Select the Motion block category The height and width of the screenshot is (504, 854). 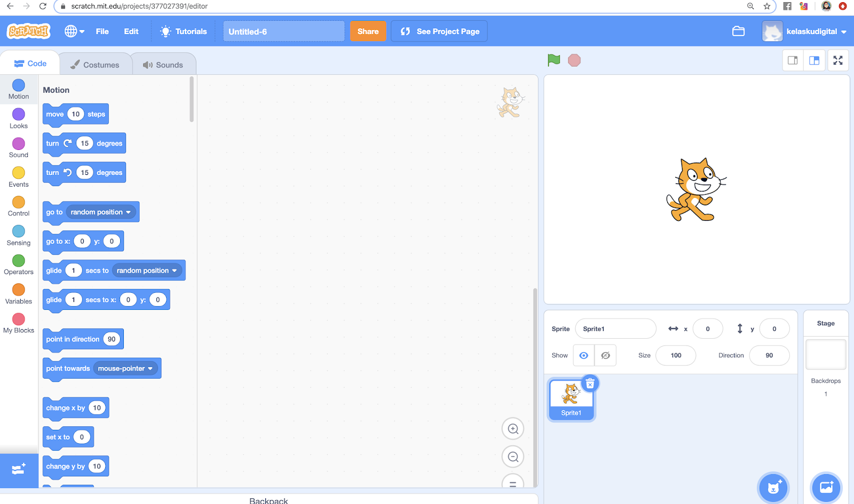(x=19, y=89)
